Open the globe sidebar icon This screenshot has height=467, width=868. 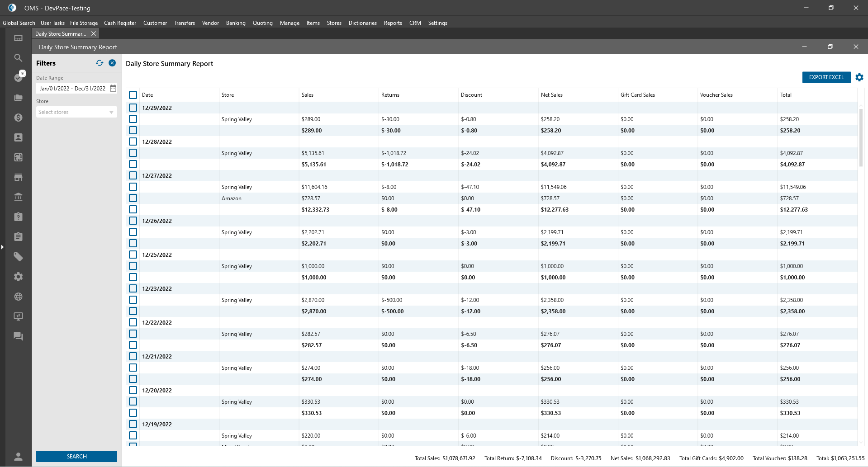18,297
